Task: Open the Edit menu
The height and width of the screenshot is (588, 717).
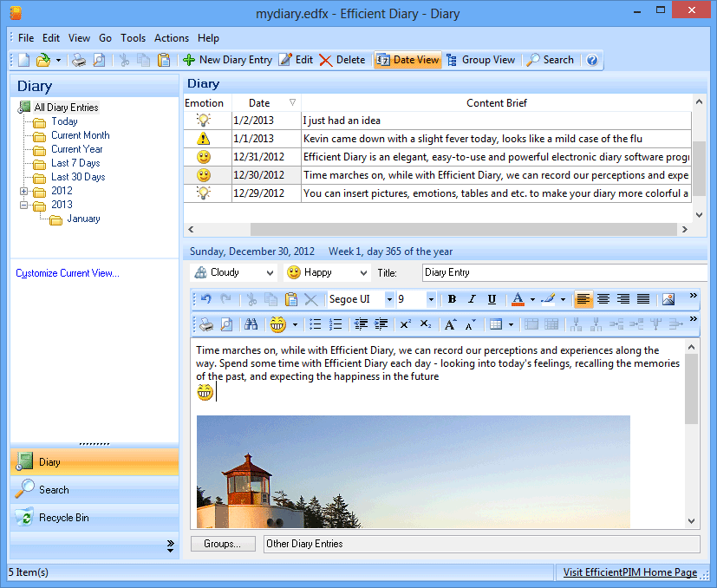Action: coord(51,38)
